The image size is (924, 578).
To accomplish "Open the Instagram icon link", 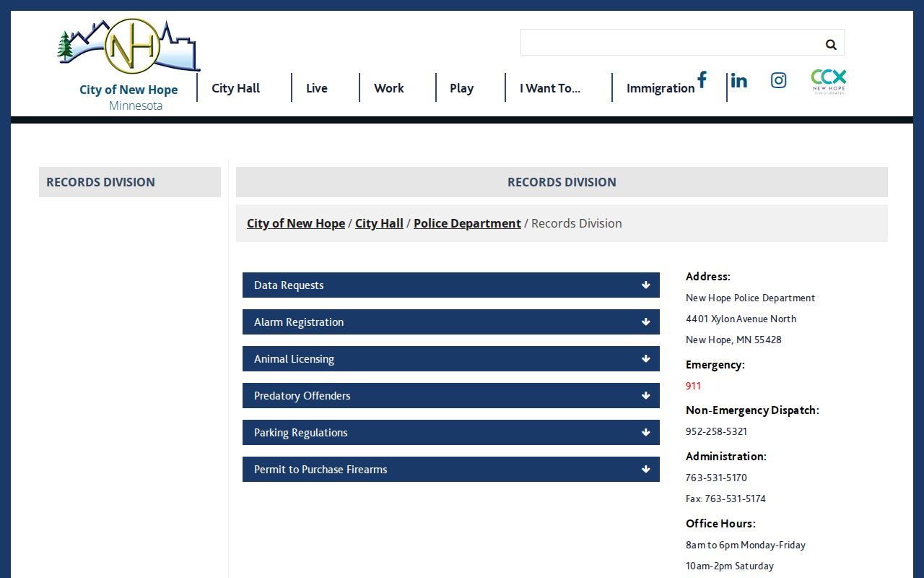I will [778, 80].
